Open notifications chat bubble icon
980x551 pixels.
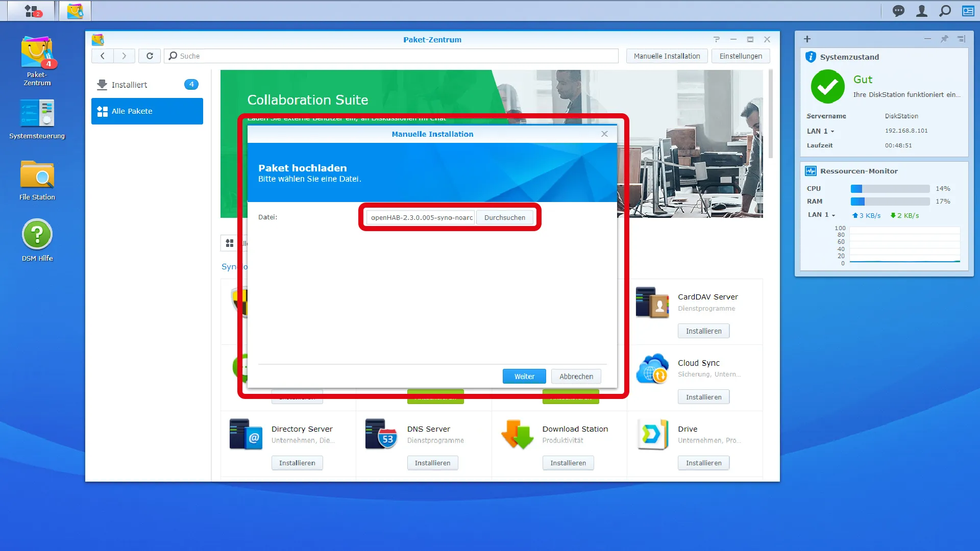coord(898,11)
